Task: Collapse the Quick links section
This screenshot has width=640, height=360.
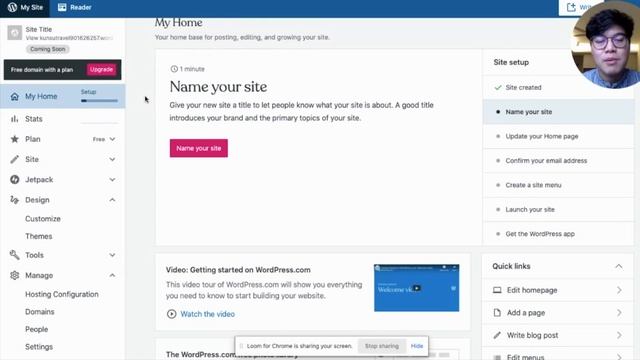Action: [619, 266]
